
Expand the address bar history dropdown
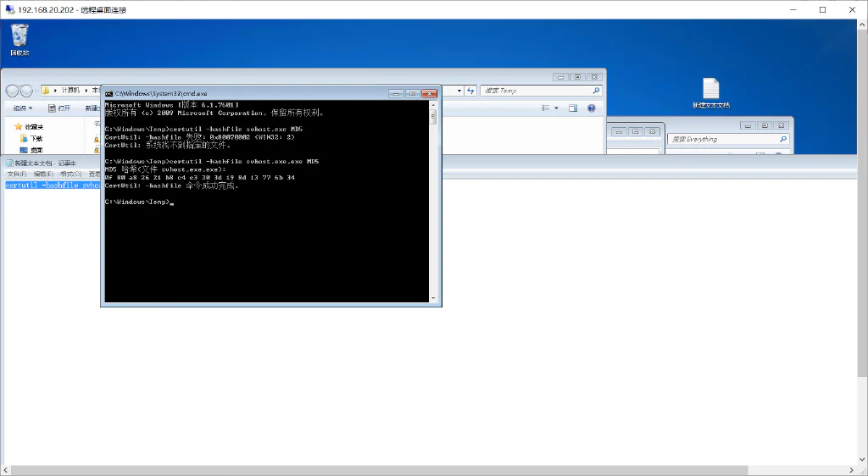[x=459, y=91]
